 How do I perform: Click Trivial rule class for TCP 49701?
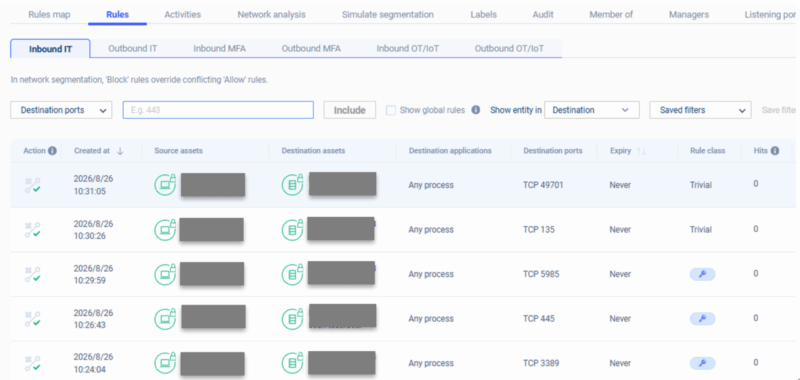pos(701,185)
